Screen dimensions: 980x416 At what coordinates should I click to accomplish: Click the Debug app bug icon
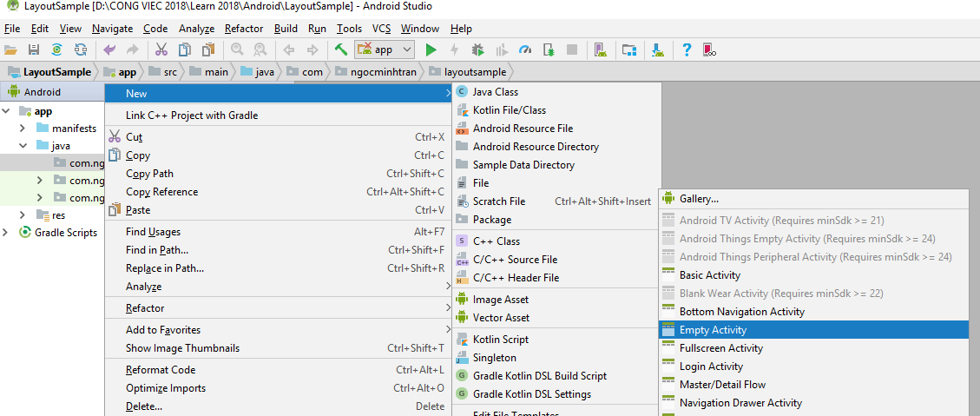pos(477,50)
